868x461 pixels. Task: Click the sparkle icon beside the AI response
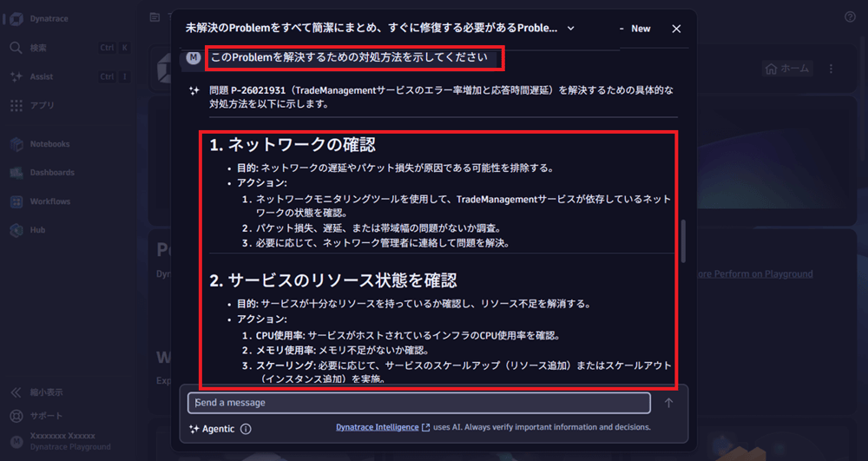tap(194, 91)
